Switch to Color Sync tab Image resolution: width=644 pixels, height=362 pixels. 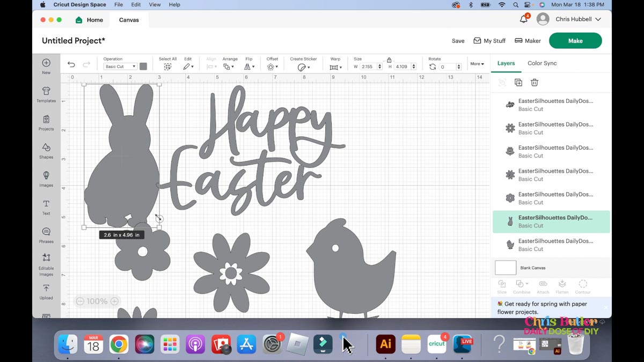pos(542,63)
